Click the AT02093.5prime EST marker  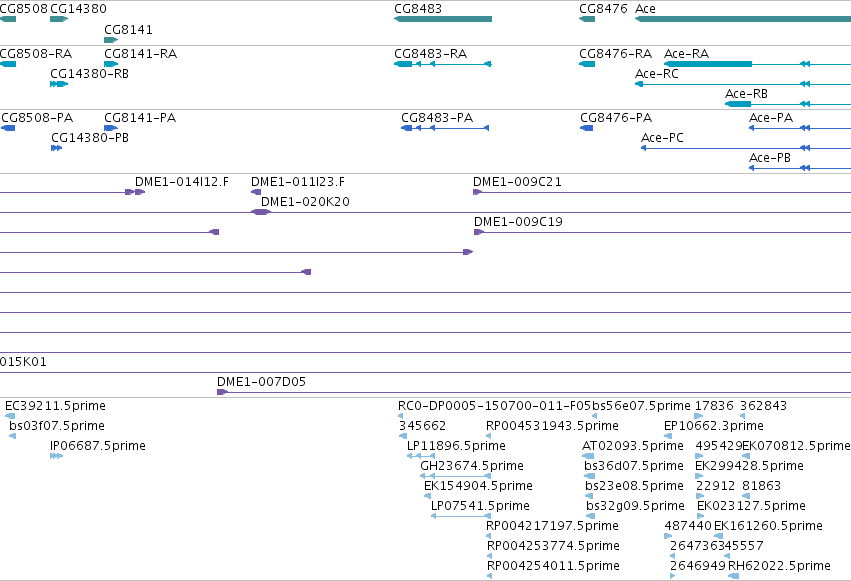tap(588, 456)
